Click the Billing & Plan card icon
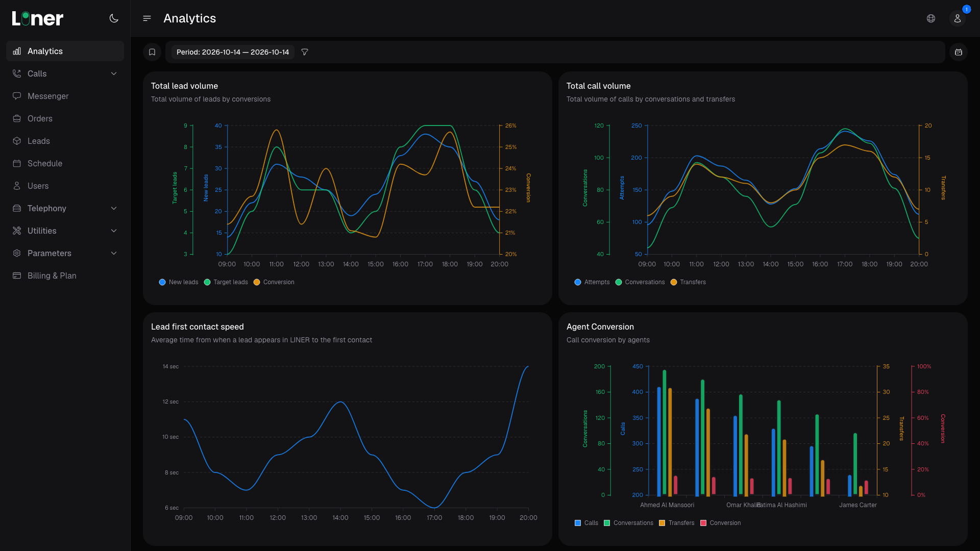The height and width of the screenshot is (551, 980). (17, 275)
